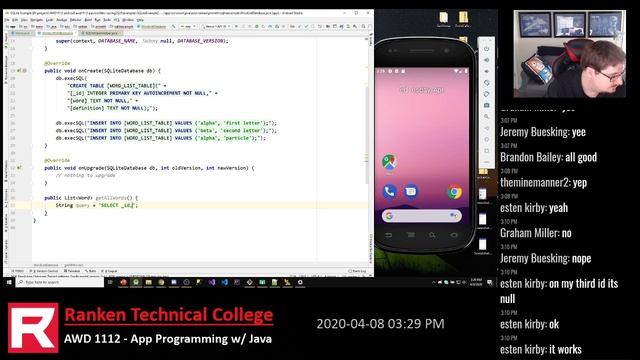The image size is (640, 360).
Task: Click the first desktop folder icon at top
Action: pyautogui.click(x=444, y=19)
